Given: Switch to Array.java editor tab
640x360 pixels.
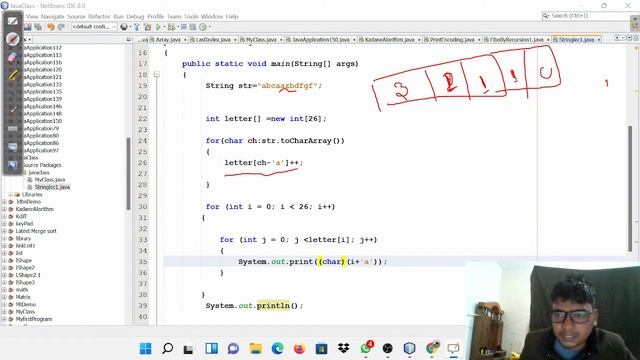Looking at the screenshot, I should [x=167, y=40].
